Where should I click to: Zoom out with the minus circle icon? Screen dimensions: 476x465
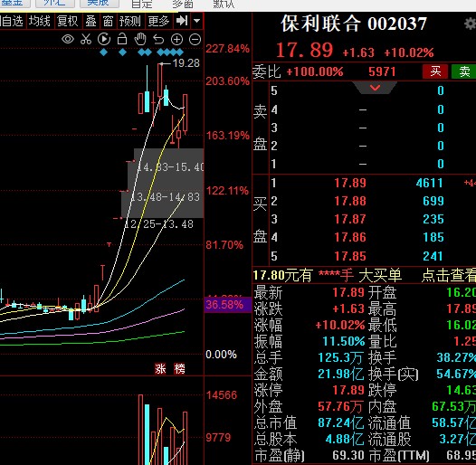point(195,40)
